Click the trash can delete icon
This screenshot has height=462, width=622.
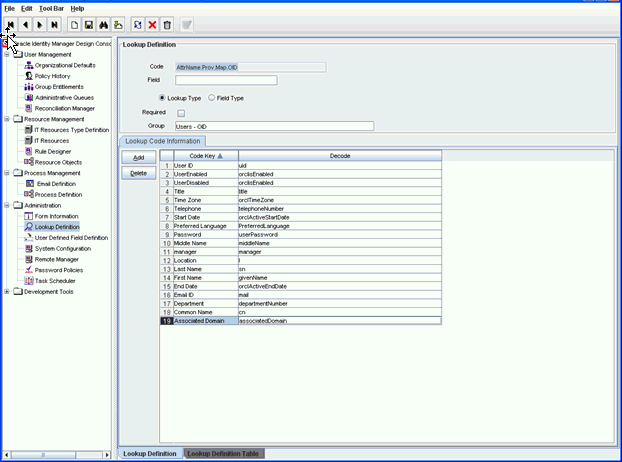[167, 25]
